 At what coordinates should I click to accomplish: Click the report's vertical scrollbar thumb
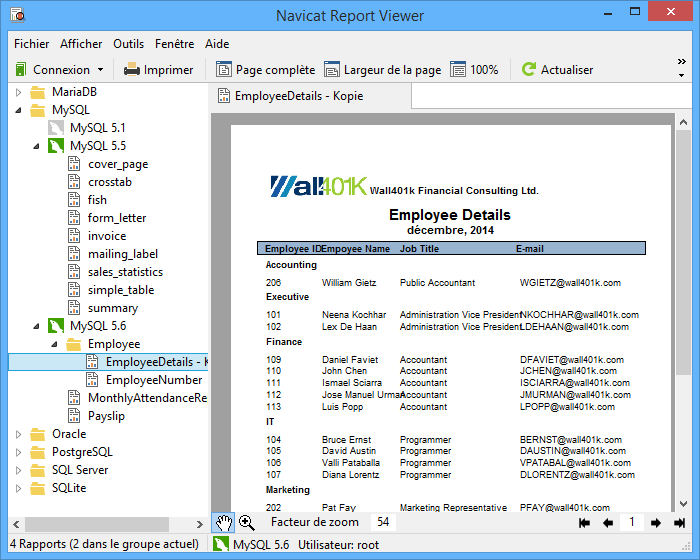(x=683, y=253)
